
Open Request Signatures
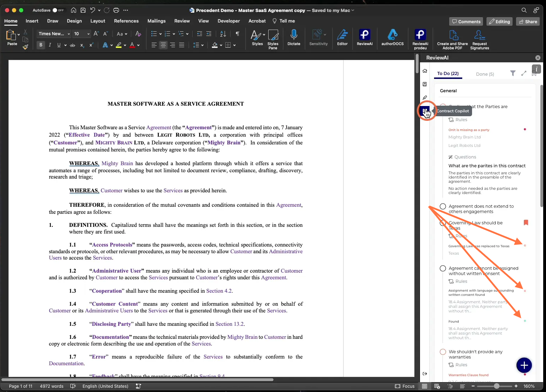(x=479, y=39)
